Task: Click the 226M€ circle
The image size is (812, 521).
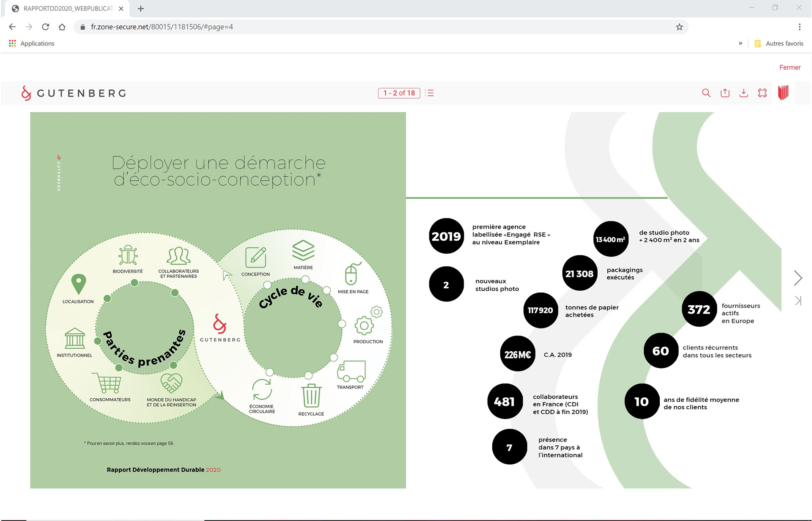Action: [518, 354]
